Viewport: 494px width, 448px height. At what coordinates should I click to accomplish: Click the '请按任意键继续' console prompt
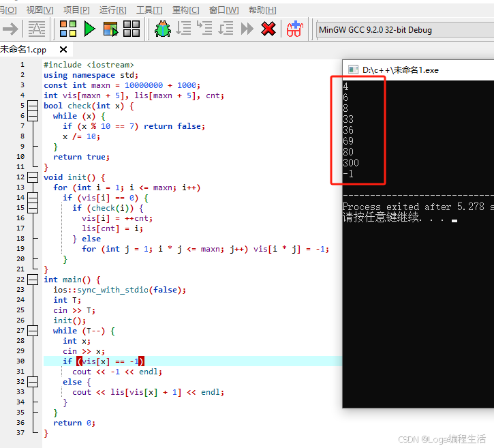click(x=381, y=218)
